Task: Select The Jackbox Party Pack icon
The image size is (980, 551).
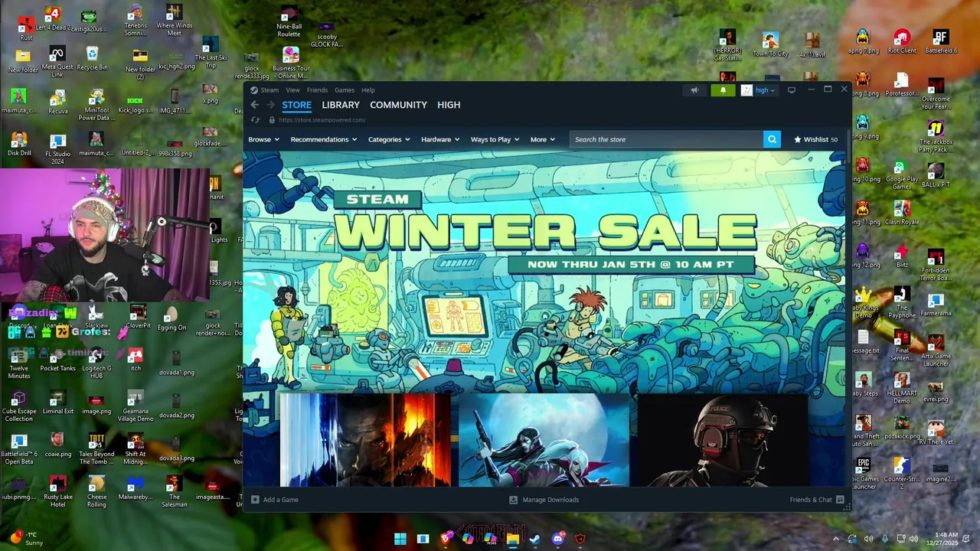Action: pos(936,136)
